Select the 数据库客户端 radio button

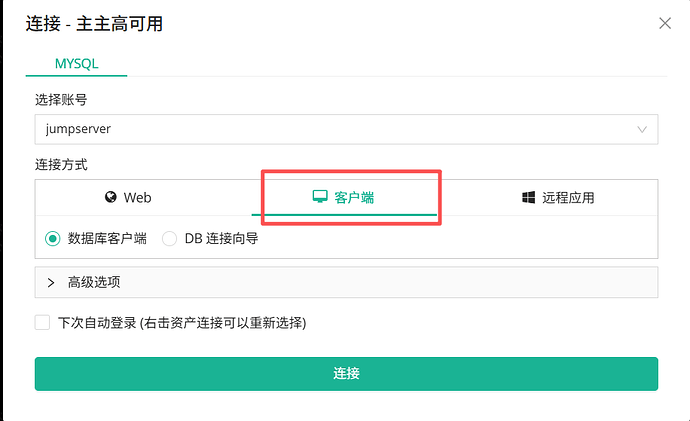[53, 239]
